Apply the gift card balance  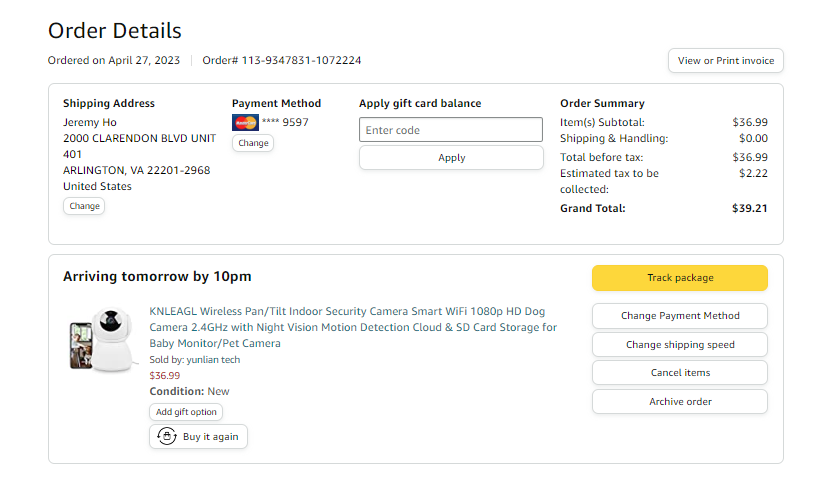(451, 158)
